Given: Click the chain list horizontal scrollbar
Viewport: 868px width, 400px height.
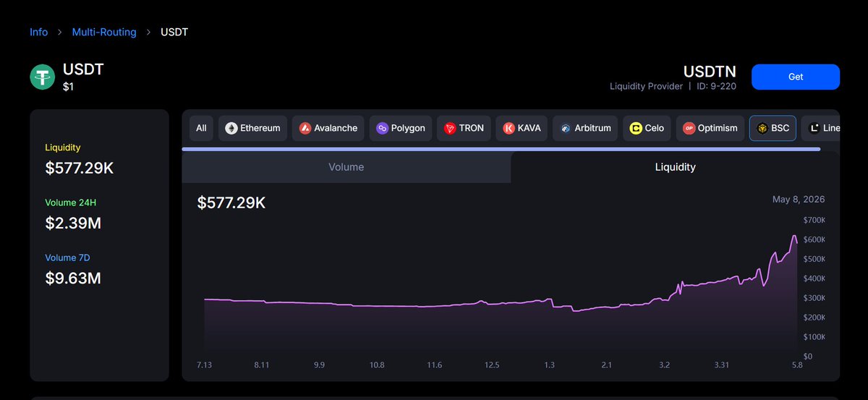Looking at the screenshot, I should 501,149.
